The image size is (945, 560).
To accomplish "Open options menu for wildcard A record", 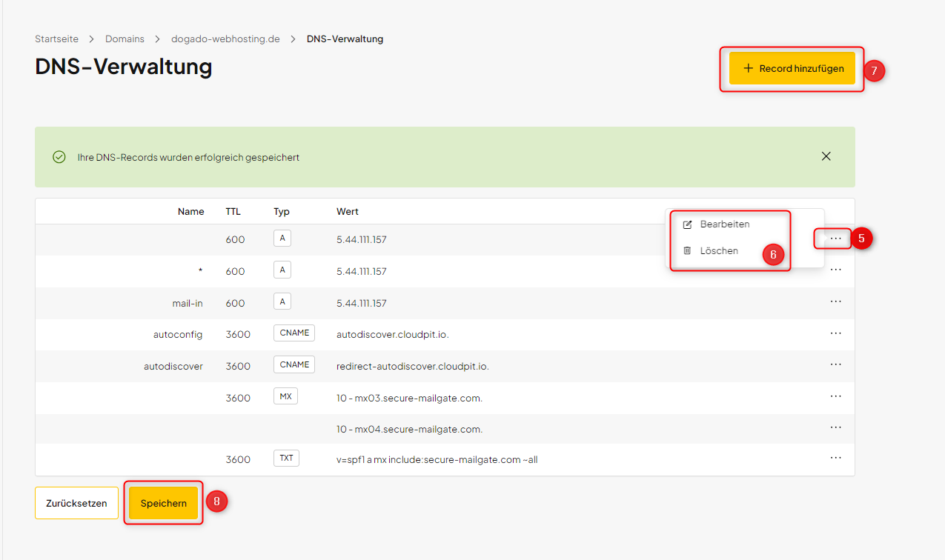I will 835,270.
